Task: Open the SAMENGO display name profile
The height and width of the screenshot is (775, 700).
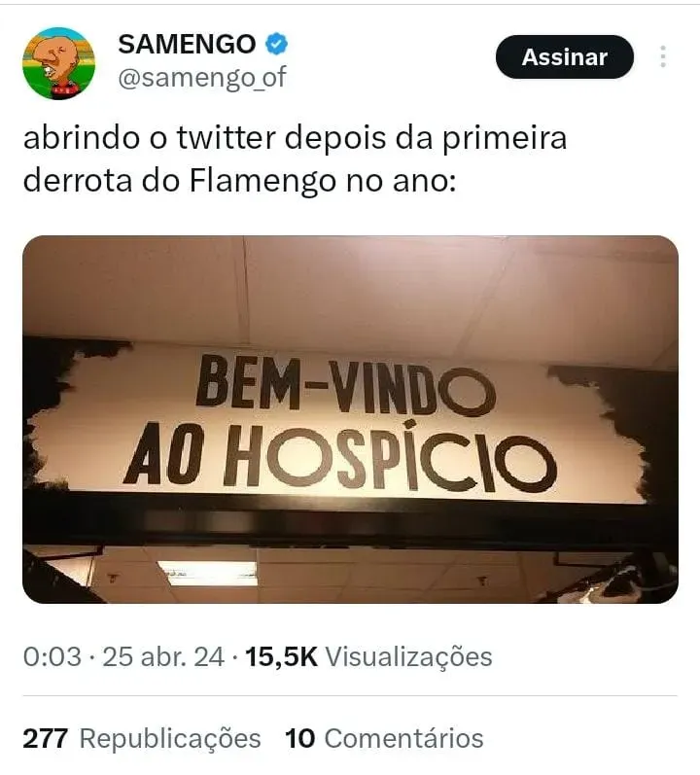Action: pos(187,44)
